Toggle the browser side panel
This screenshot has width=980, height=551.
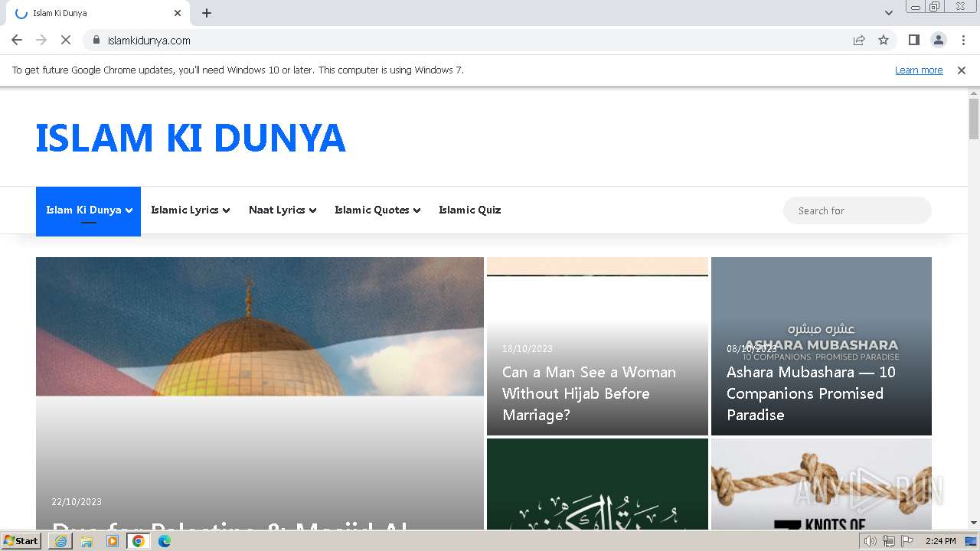click(x=913, y=40)
